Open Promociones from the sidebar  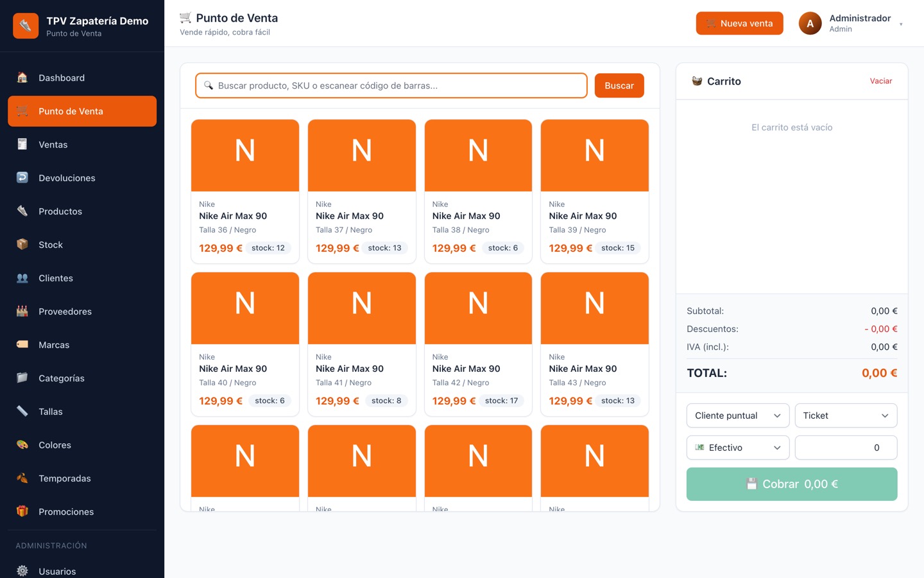point(82,512)
